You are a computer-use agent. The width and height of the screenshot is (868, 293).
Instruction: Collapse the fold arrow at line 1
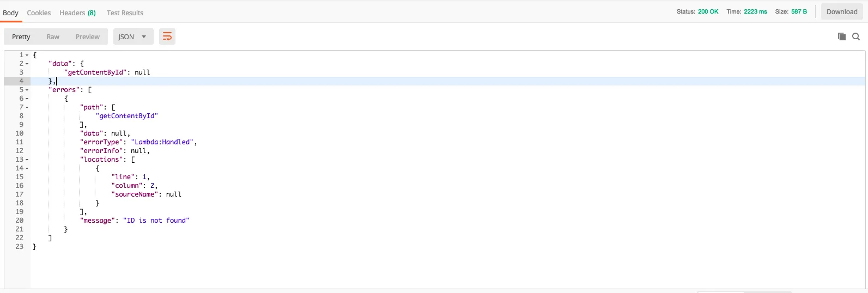(27, 55)
